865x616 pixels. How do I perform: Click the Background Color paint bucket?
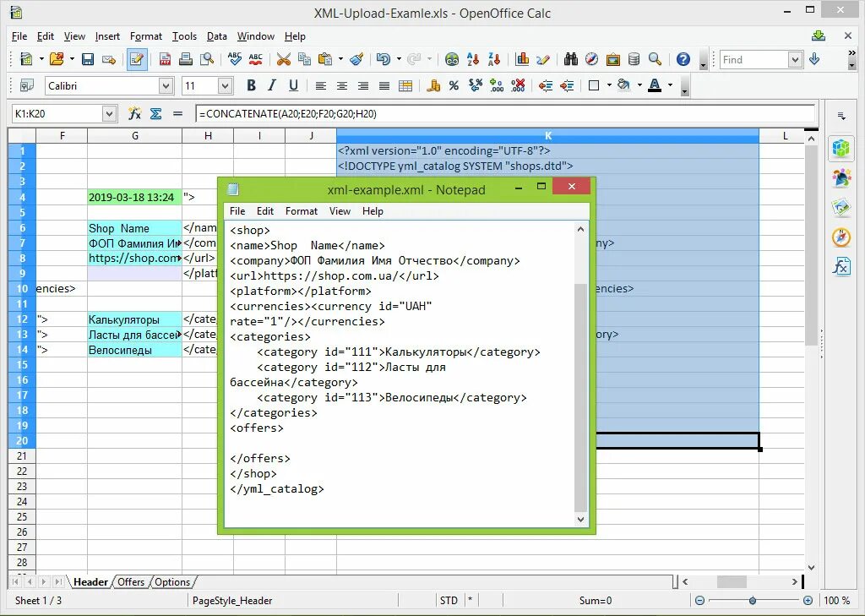624,85
